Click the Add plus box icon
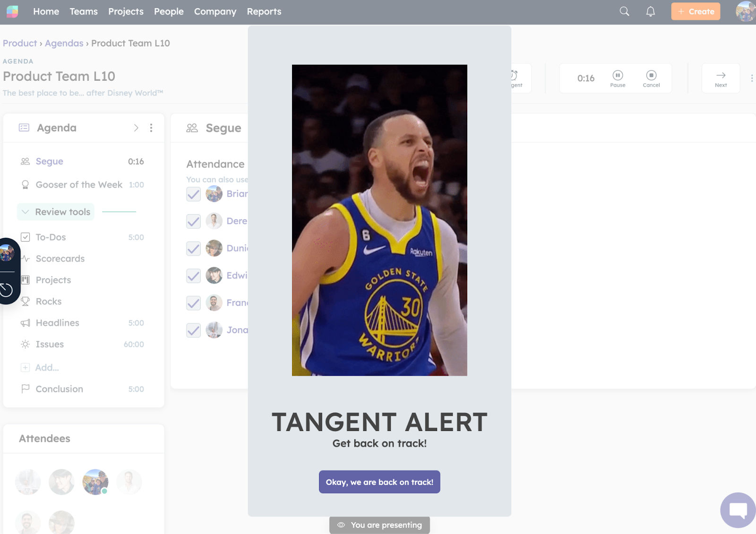Viewport: 756px width, 534px height. pyautogui.click(x=26, y=367)
